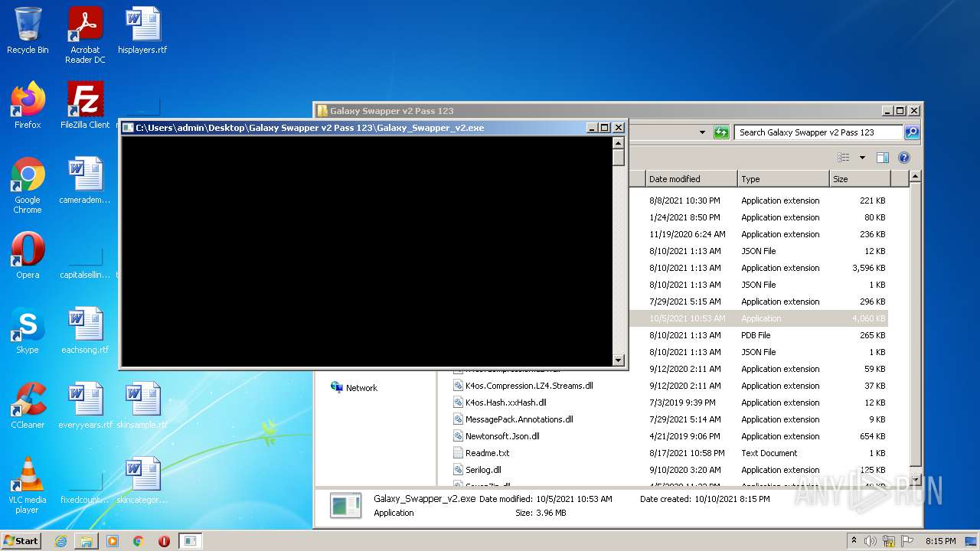
Task: Click the 4,060 KB Application row
Action: [758, 318]
